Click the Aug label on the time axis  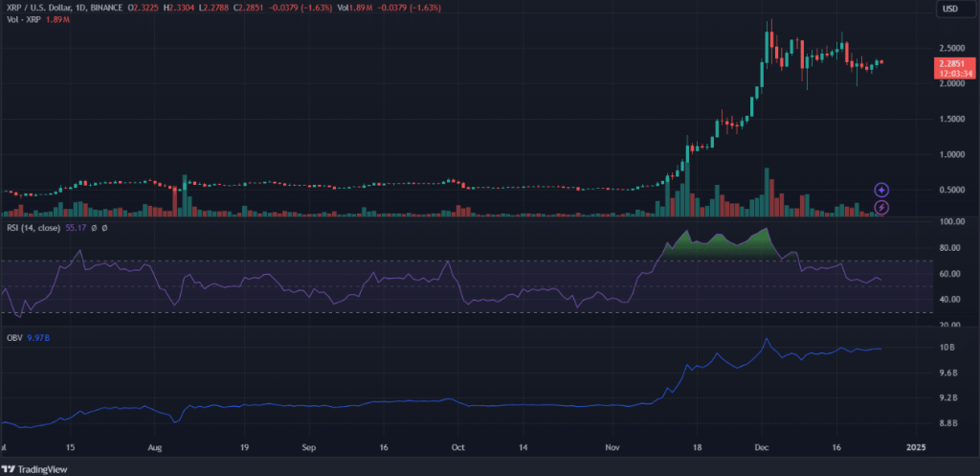155,448
